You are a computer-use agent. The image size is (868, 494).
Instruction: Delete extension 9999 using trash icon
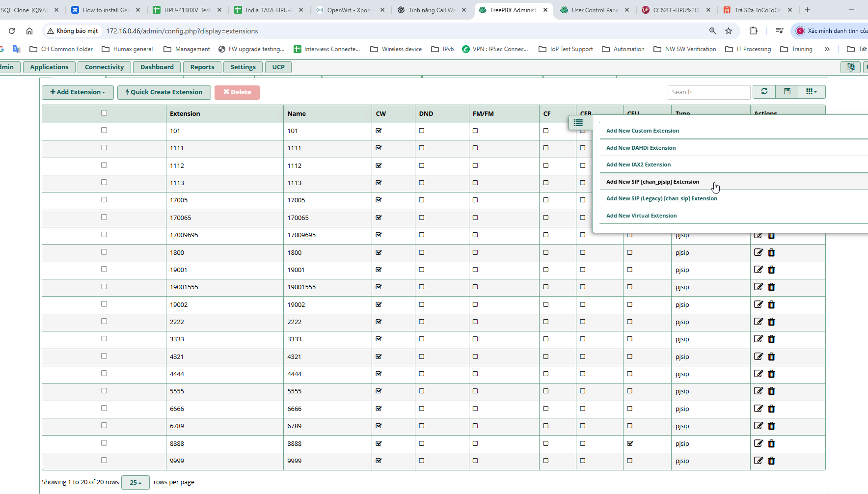tap(771, 461)
